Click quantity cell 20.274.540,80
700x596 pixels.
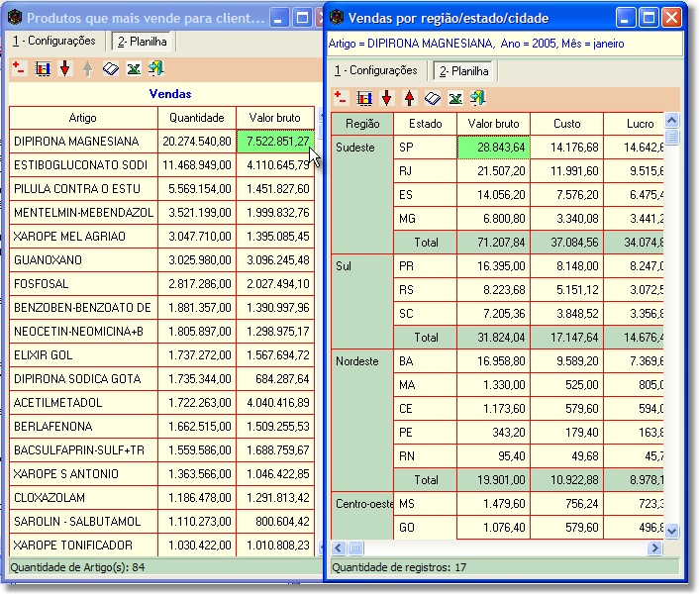click(197, 142)
